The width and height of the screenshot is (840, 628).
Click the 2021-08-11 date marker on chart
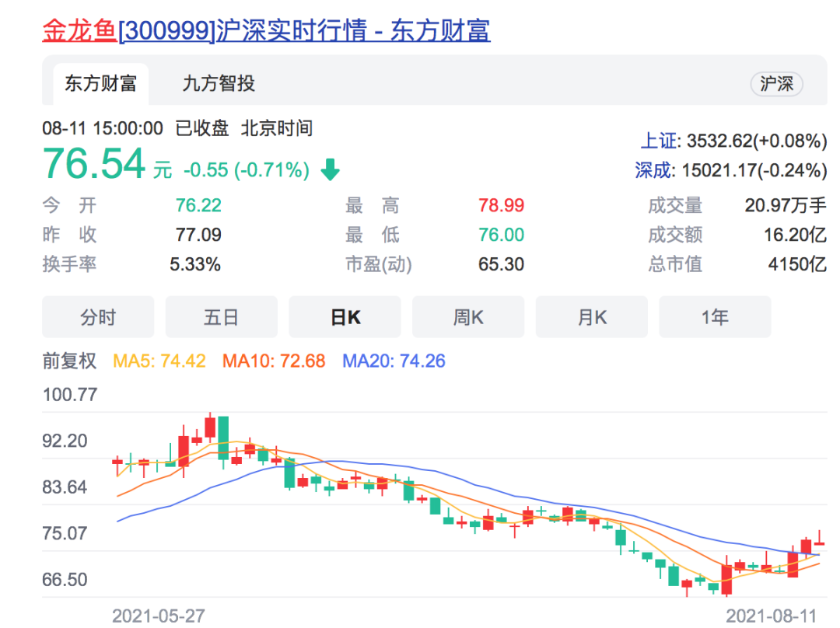click(x=771, y=616)
